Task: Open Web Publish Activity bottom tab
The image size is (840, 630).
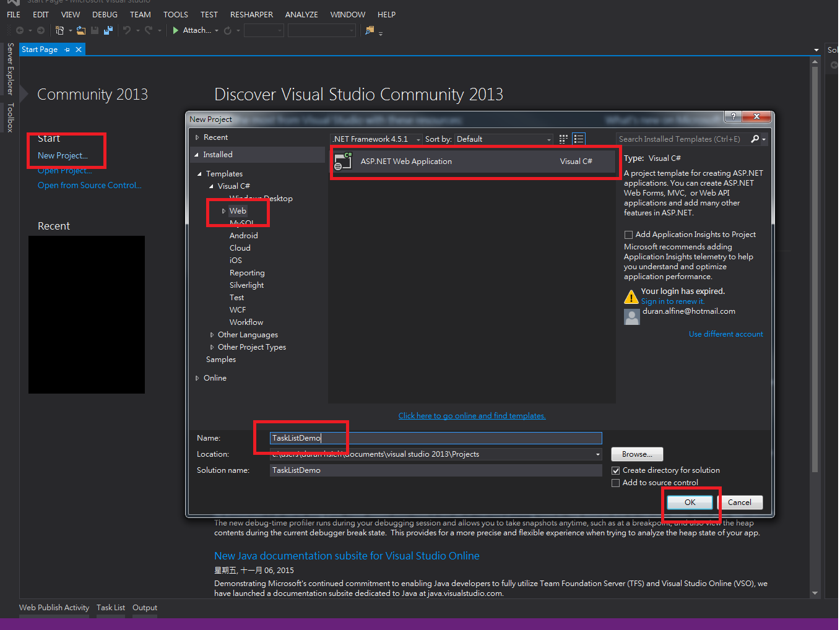Action: [54, 608]
